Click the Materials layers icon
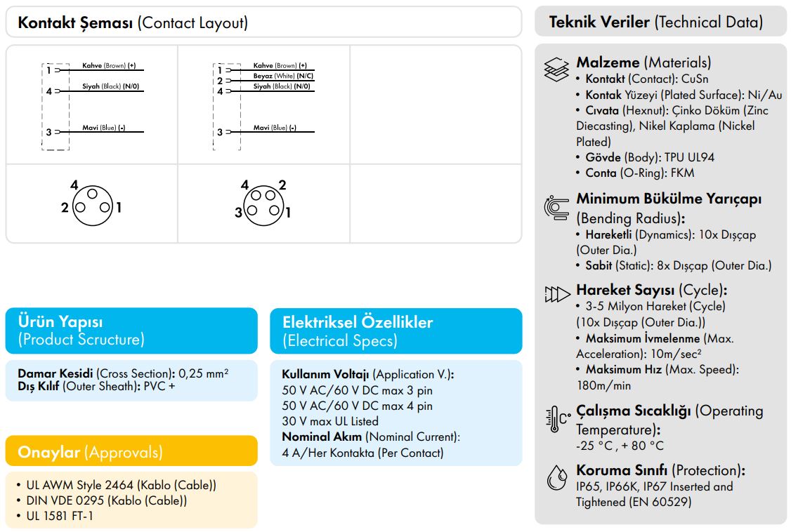Image resolution: width=791 pixels, height=532 pixels. [x=557, y=69]
